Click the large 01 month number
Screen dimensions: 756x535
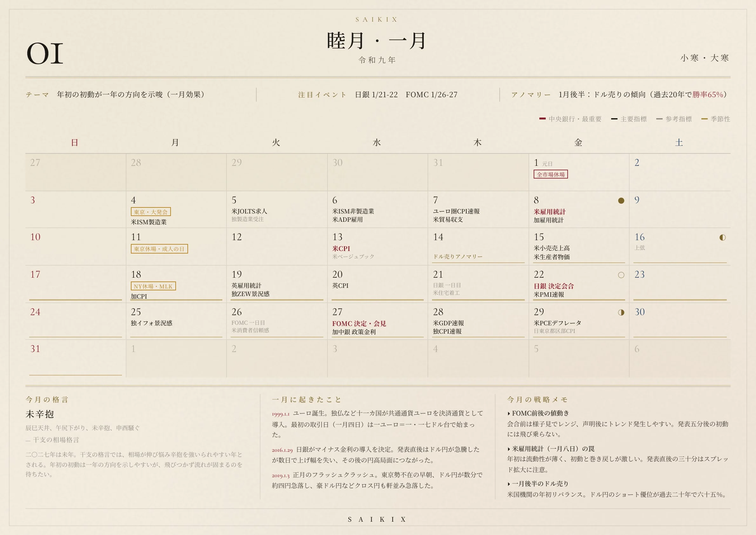pos(45,54)
